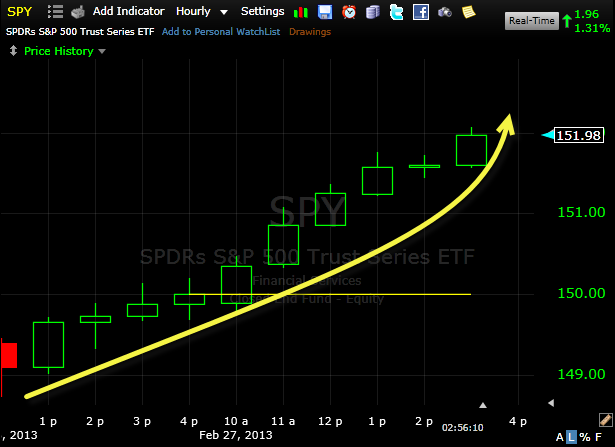Click the red candle at chart left edge
The width and height of the screenshot is (615, 447).
9,355
